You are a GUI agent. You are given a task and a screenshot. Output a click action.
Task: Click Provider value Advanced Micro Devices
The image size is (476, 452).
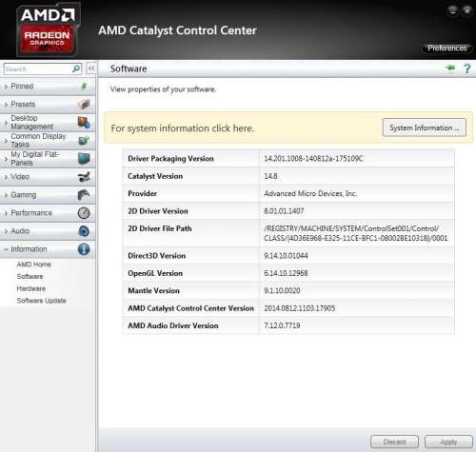pyautogui.click(x=310, y=193)
